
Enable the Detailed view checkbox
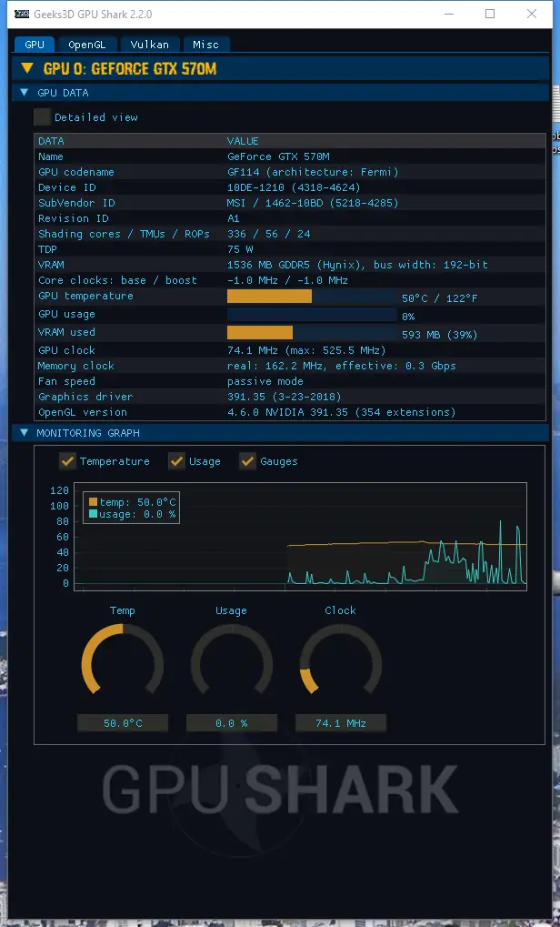(x=43, y=117)
